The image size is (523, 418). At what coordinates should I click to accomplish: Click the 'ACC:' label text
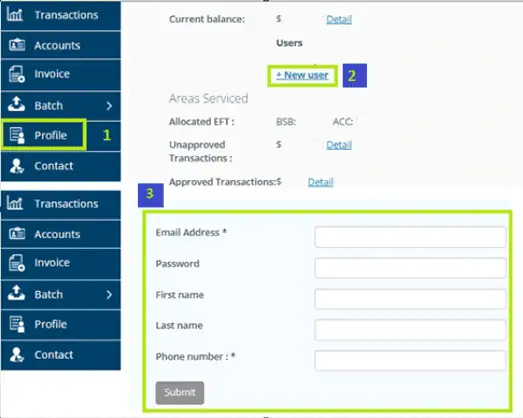coord(343,122)
